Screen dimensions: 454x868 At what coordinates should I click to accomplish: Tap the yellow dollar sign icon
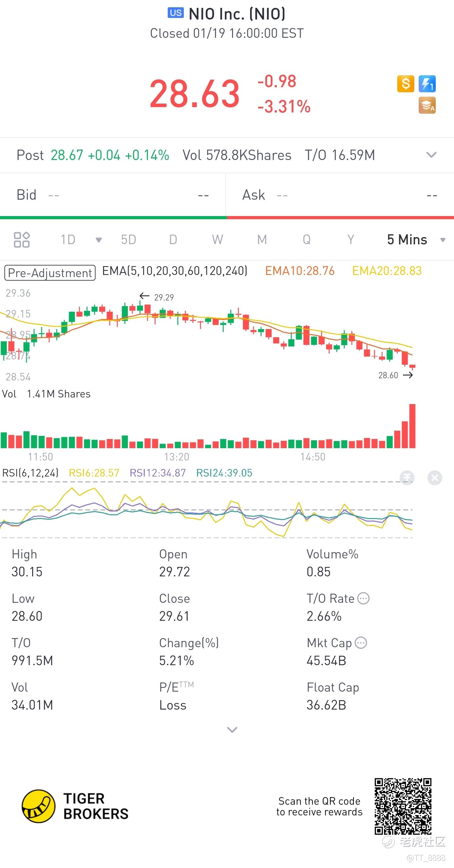pos(405,83)
